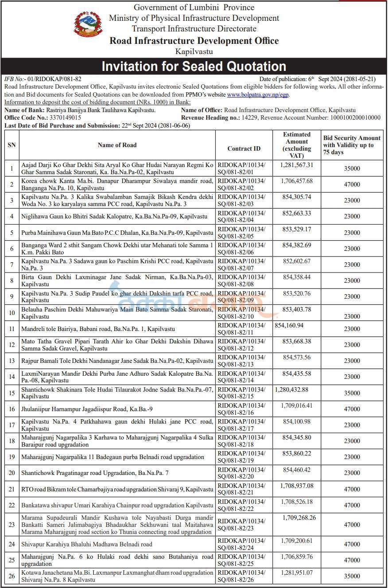
Task: Click 'Ministry of Physical Infrastructure Development' line
Action: click(194, 18)
